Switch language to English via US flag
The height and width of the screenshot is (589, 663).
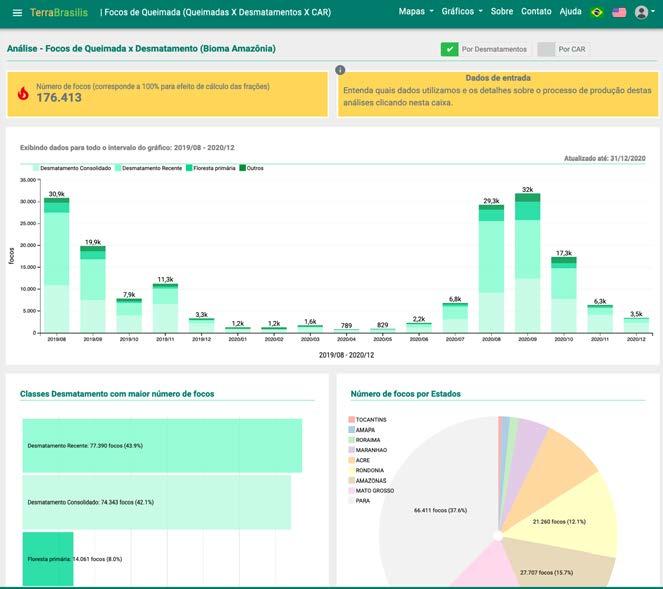tap(619, 12)
